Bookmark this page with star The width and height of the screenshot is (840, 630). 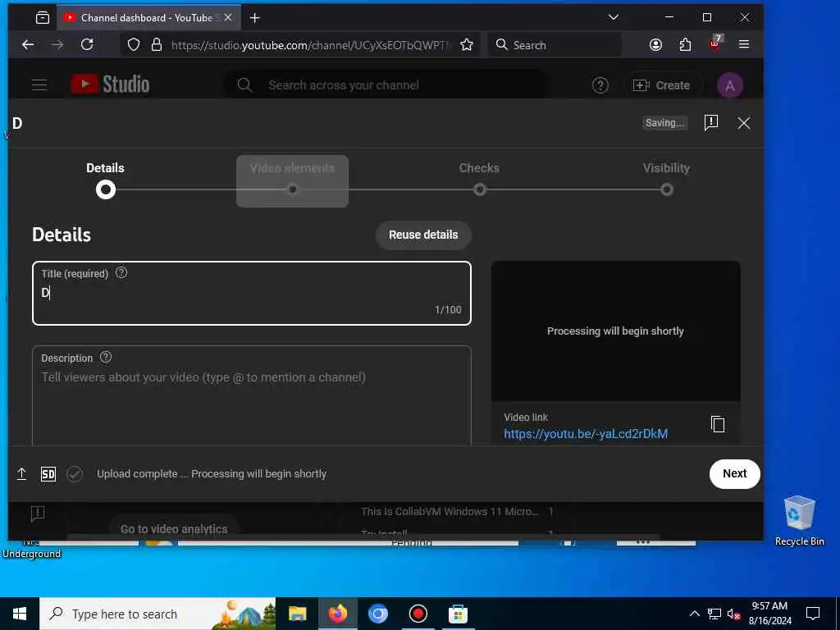[467, 44]
